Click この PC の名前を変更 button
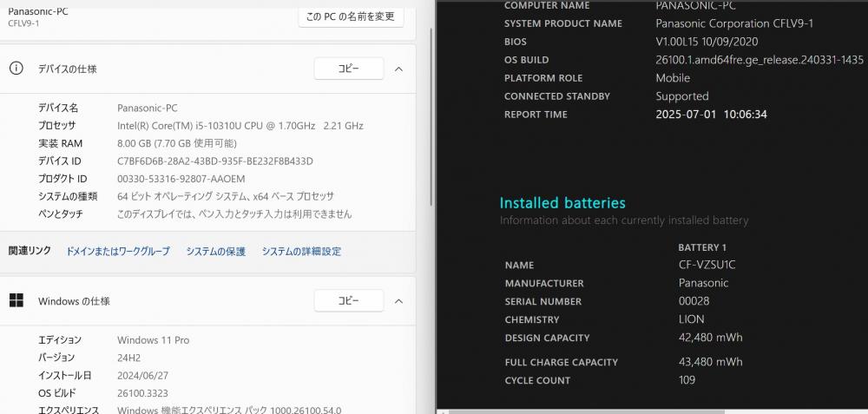This screenshot has width=868, height=414. 351,16
